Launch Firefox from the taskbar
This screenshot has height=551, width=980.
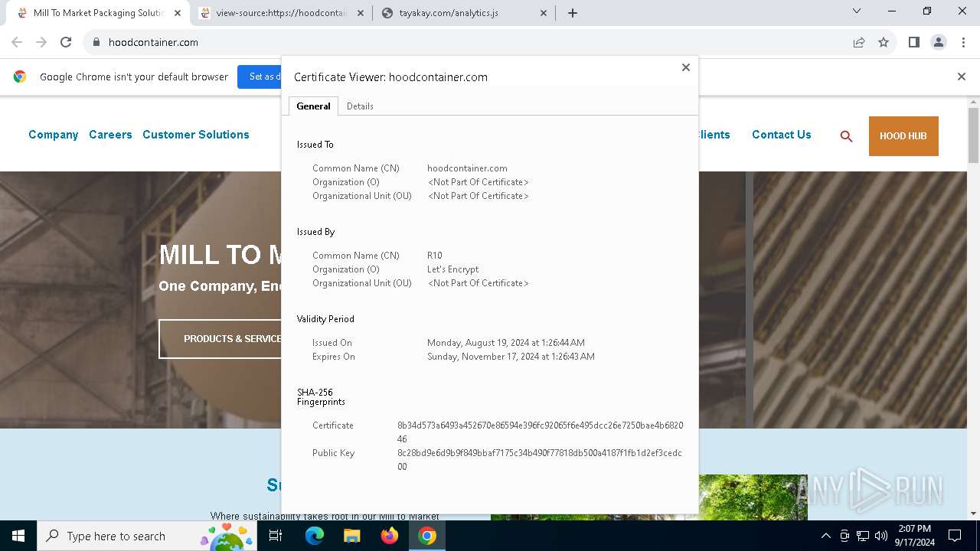coord(390,536)
